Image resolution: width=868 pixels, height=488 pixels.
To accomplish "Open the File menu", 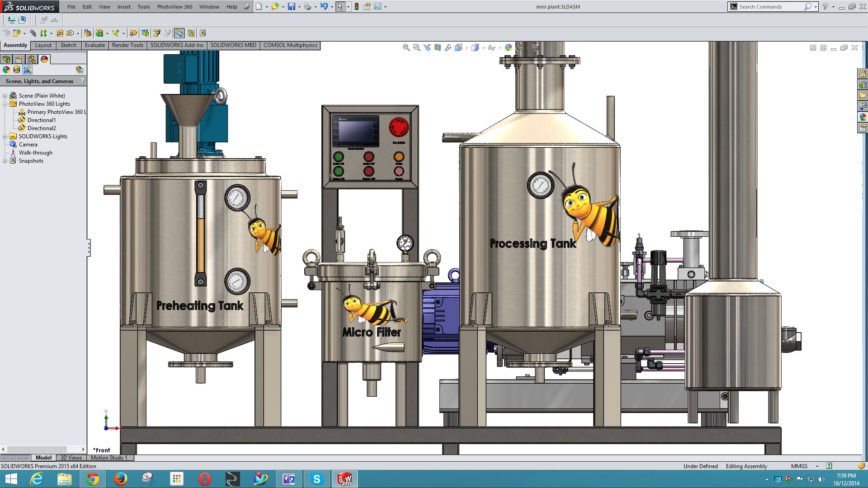I will click(71, 7).
